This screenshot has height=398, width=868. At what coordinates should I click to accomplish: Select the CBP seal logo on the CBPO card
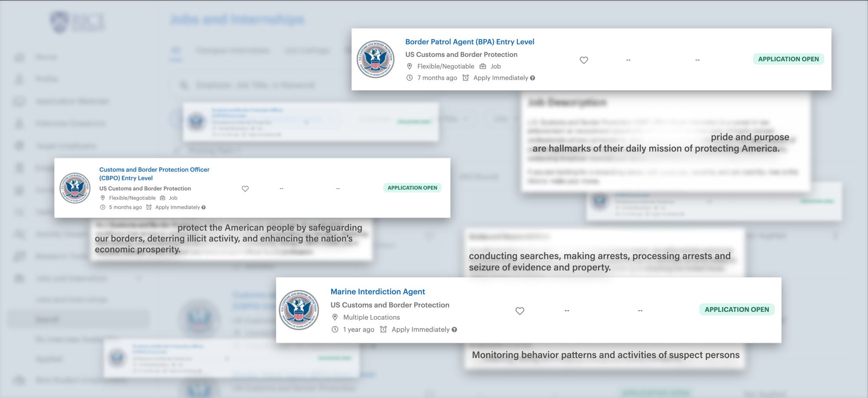75,188
